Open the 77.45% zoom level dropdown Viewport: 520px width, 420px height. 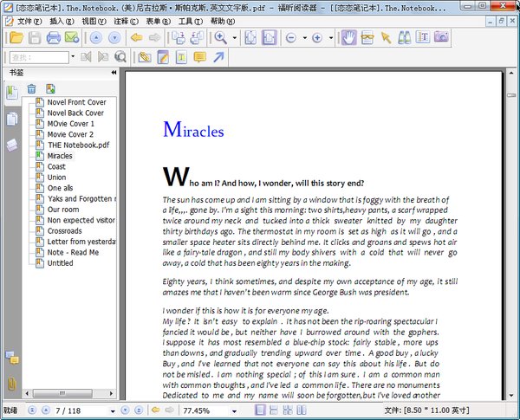point(234,411)
